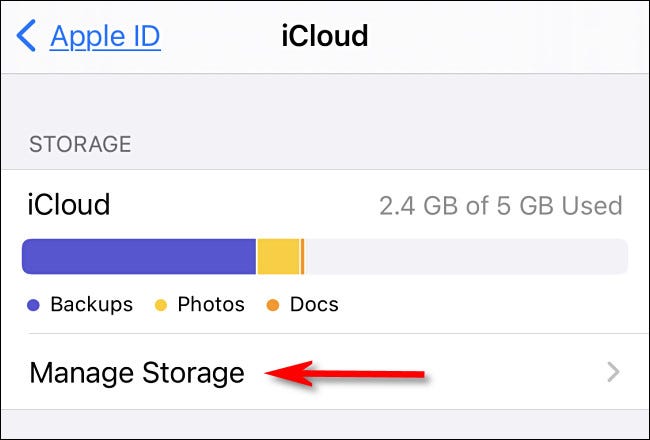Click the unused gray portion of storage bar
Image resolution: width=650 pixels, height=440 pixels.
(465, 257)
